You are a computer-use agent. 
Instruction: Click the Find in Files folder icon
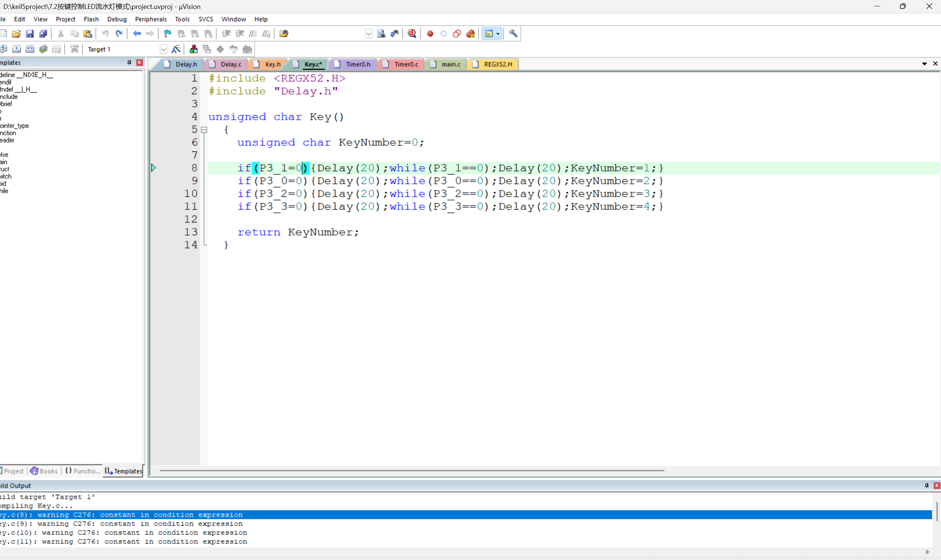pos(284,33)
